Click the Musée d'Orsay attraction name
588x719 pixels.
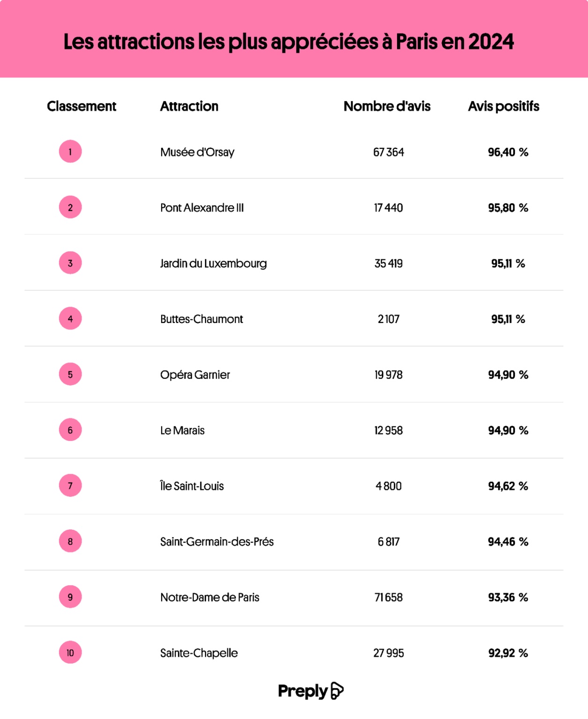[x=197, y=152]
